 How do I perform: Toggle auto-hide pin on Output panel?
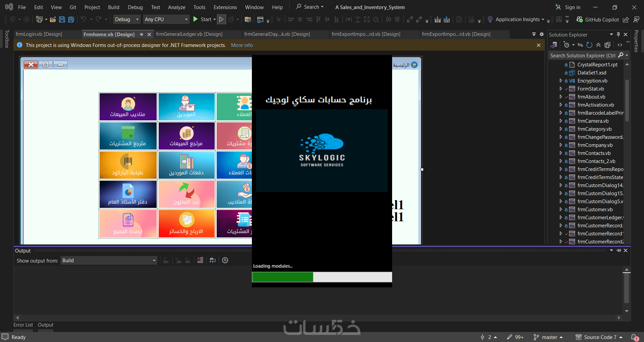(619, 250)
